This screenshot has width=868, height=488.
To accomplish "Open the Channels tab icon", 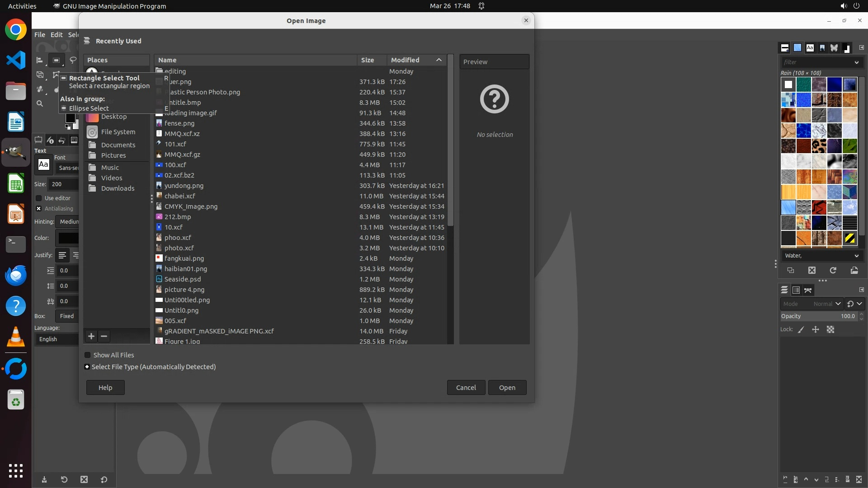I will (x=796, y=290).
